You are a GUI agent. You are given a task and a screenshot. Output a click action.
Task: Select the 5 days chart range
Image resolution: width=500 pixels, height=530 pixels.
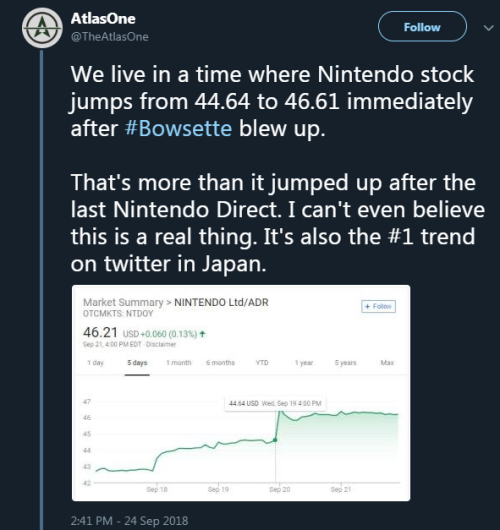(137, 363)
